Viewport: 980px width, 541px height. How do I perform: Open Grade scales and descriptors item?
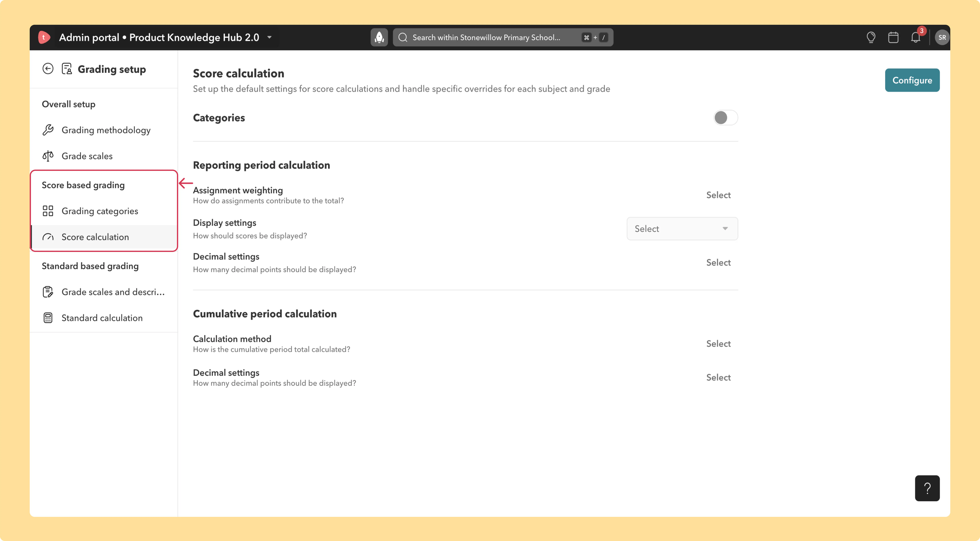[x=103, y=292]
